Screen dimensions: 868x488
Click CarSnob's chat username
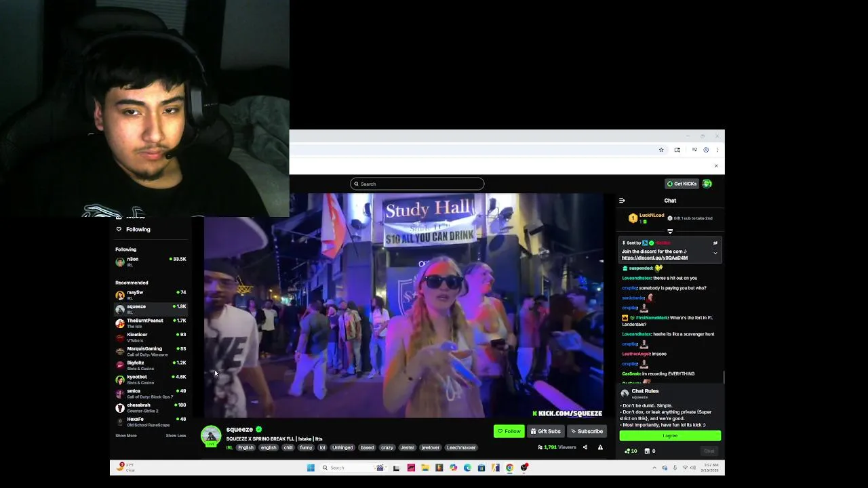[x=631, y=373]
